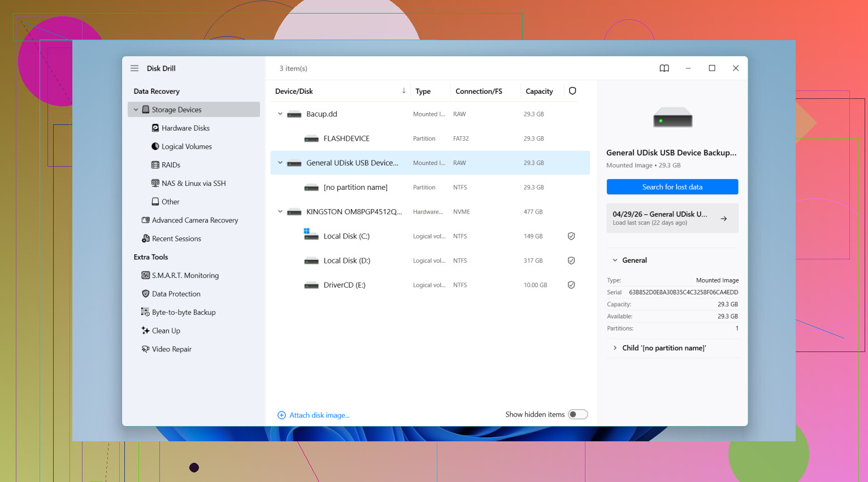Select the '[no partition name]' partition row
868x482 pixels.
pos(430,187)
